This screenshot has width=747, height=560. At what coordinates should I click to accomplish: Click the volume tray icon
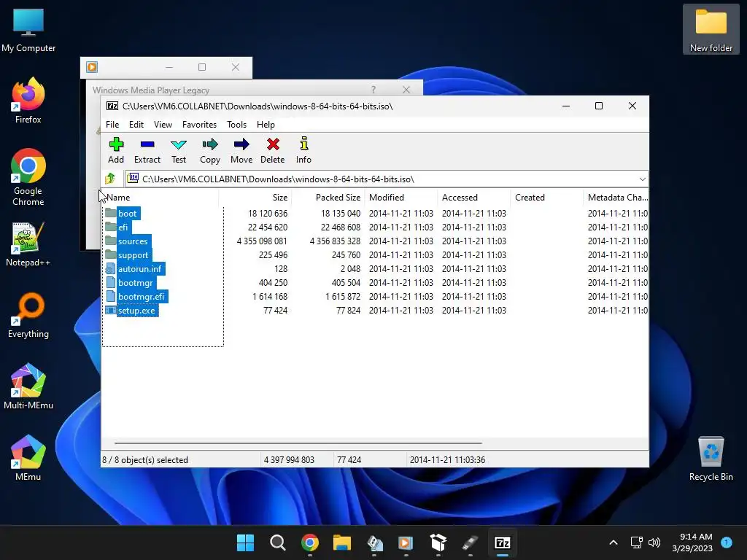654,542
